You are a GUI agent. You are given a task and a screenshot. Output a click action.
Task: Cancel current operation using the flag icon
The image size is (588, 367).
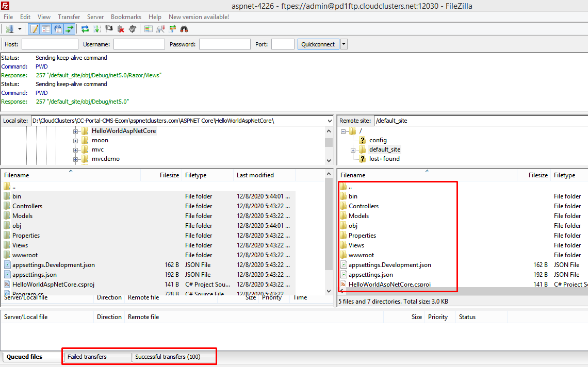109,29
